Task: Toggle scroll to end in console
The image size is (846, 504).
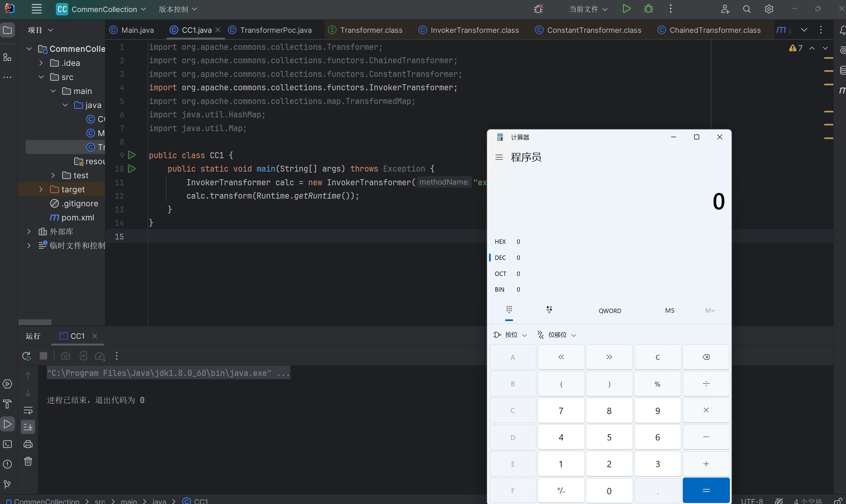Action: (x=28, y=427)
